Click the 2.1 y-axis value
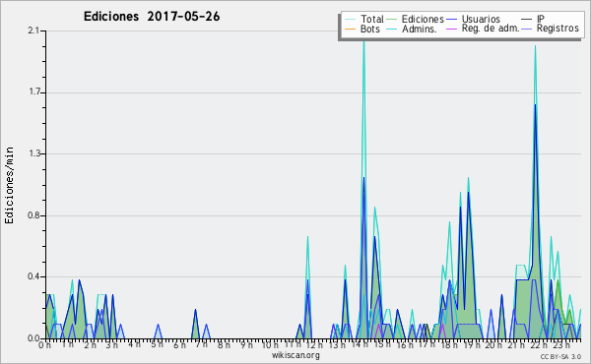 click(x=33, y=30)
